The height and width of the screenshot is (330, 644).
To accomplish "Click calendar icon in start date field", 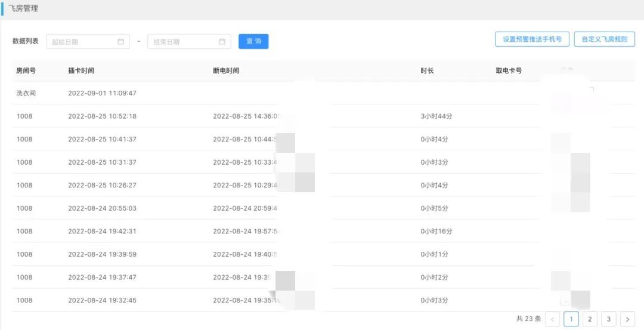I will 120,42.
